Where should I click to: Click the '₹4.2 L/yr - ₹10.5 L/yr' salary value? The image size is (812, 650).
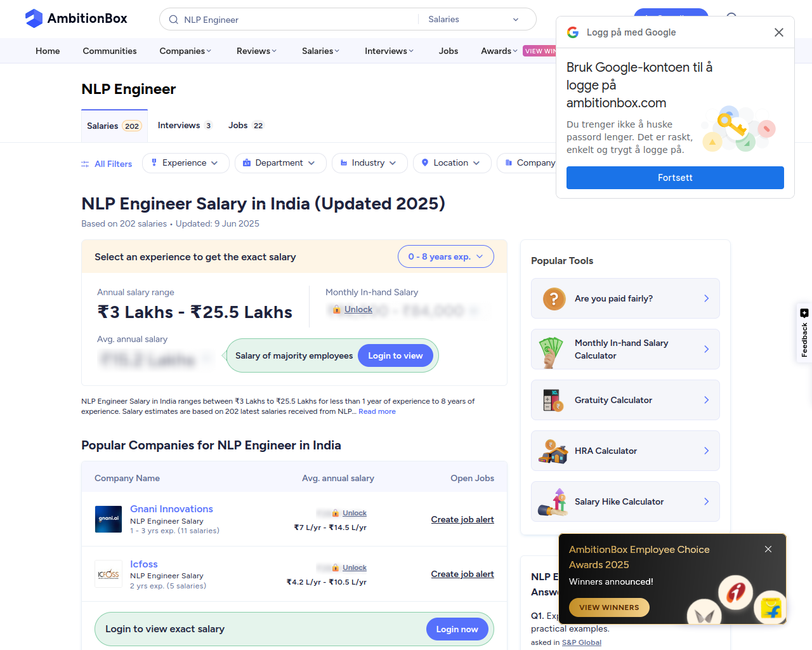[327, 582]
